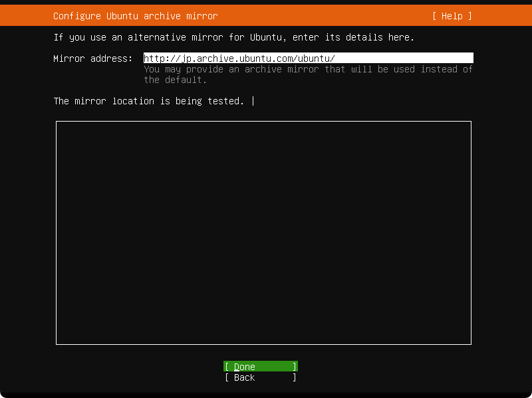This screenshot has width=532, height=398.
Task: Click inside the mirror test output box
Action: click(263, 233)
